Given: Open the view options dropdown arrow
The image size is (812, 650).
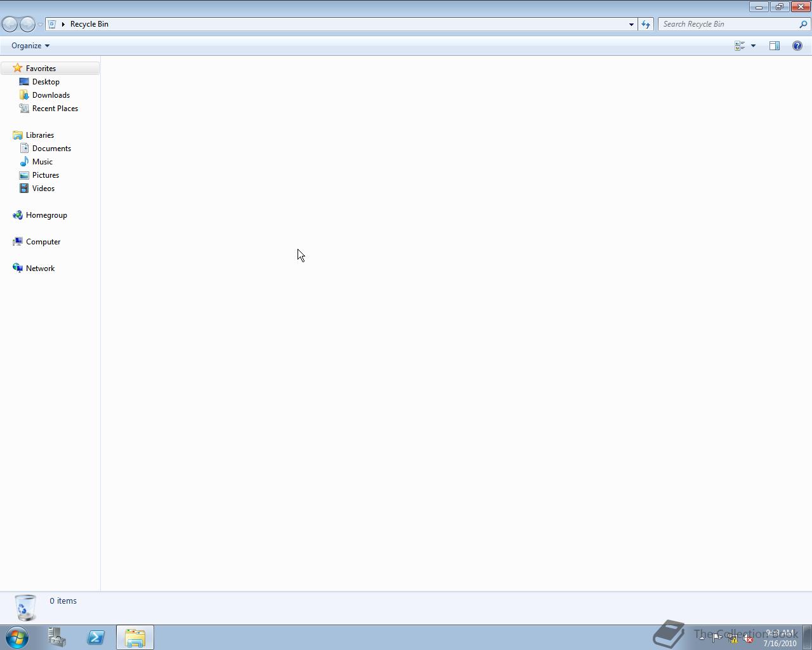Looking at the screenshot, I should click(x=753, y=46).
